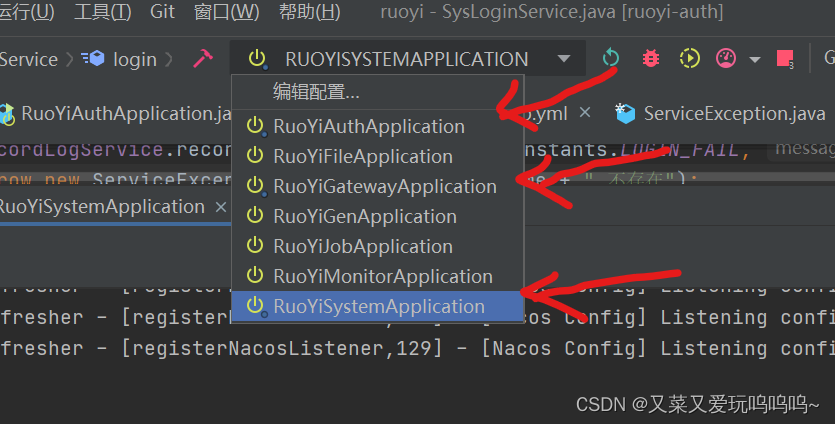Open the 窗口(W) menu
The width and height of the screenshot is (835, 424).
226,12
